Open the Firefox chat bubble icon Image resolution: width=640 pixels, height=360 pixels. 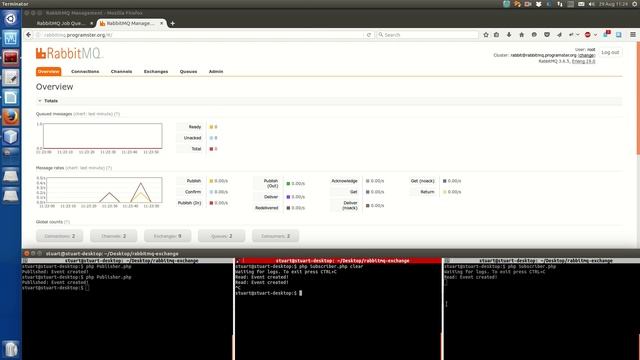coord(534,35)
